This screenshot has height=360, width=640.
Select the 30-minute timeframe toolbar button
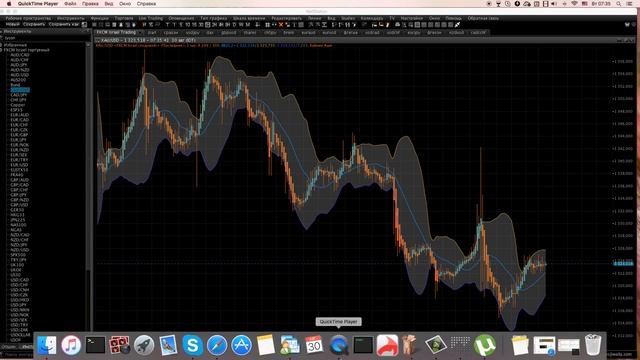tap(201, 25)
